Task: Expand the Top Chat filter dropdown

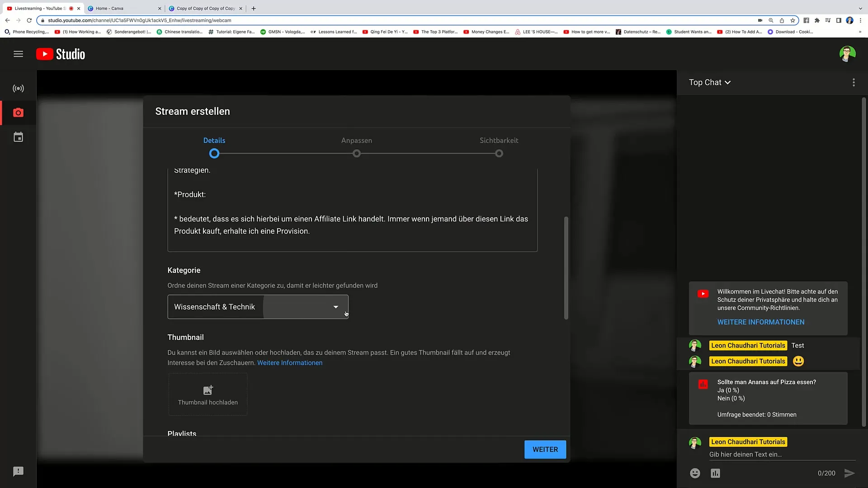Action: (709, 82)
